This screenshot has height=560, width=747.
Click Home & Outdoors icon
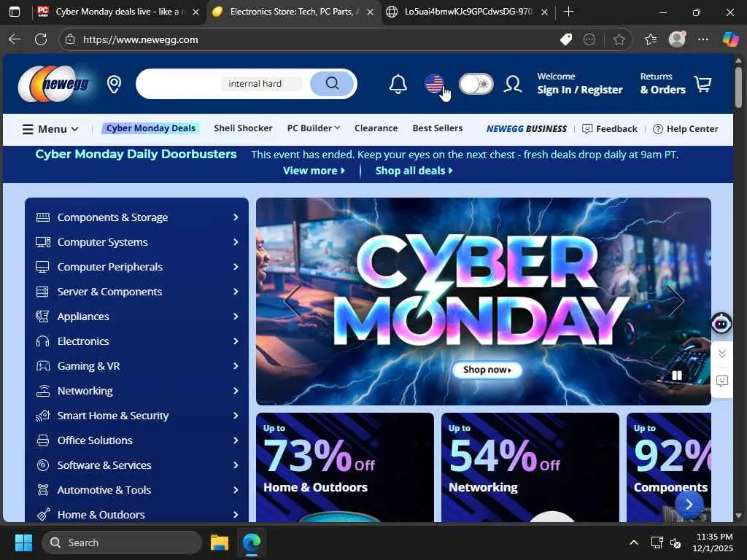coord(43,515)
